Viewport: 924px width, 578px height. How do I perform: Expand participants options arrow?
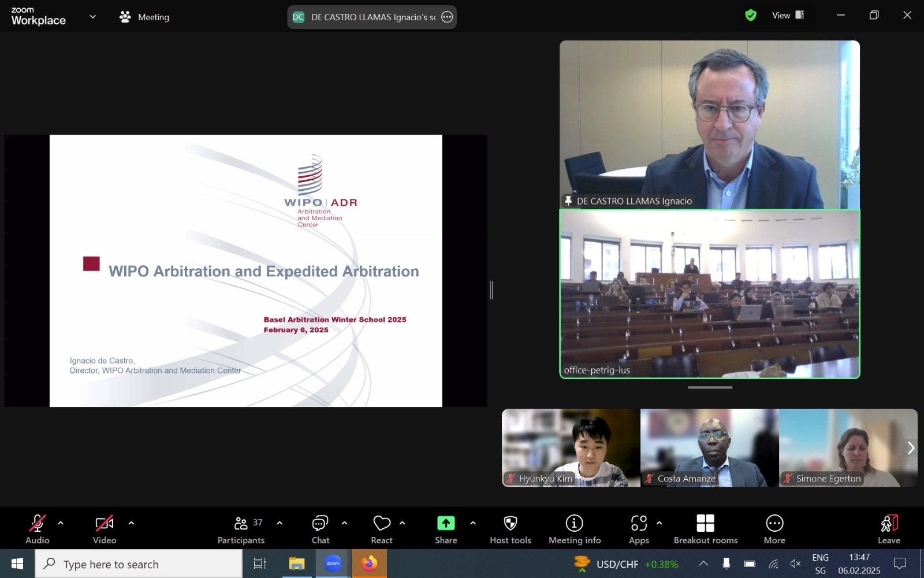pyautogui.click(x=280, y=523)
